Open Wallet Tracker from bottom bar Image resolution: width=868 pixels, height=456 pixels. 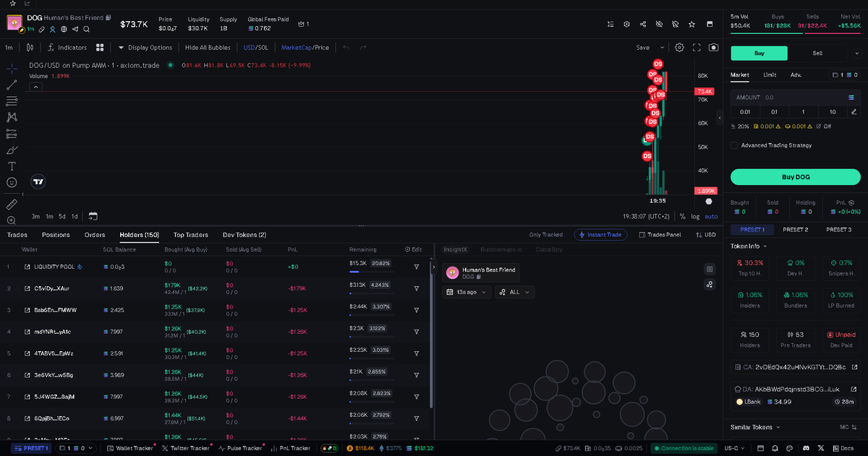[x=131, y=448]
